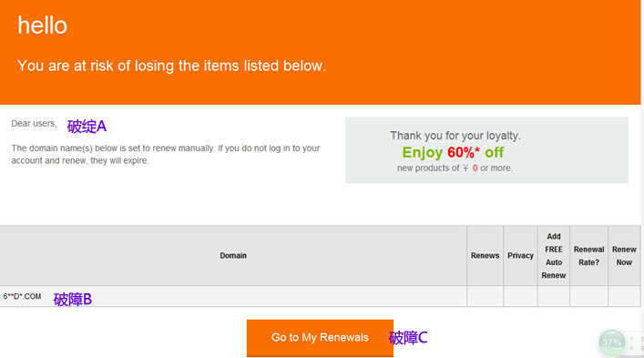This screenshot has width=644, height=358.
Task: Click the Renews column header
Action: [486, 255]
